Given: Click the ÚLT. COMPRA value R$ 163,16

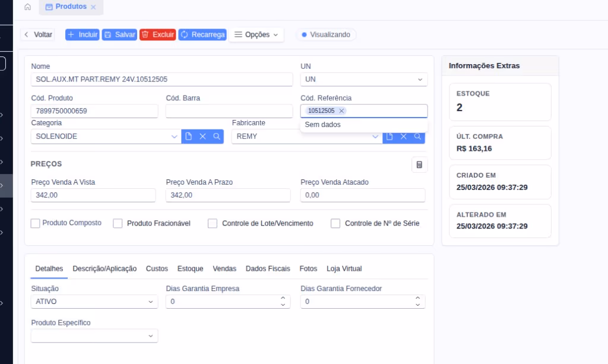Looking at the screenshot, I should tap(474, 148).
